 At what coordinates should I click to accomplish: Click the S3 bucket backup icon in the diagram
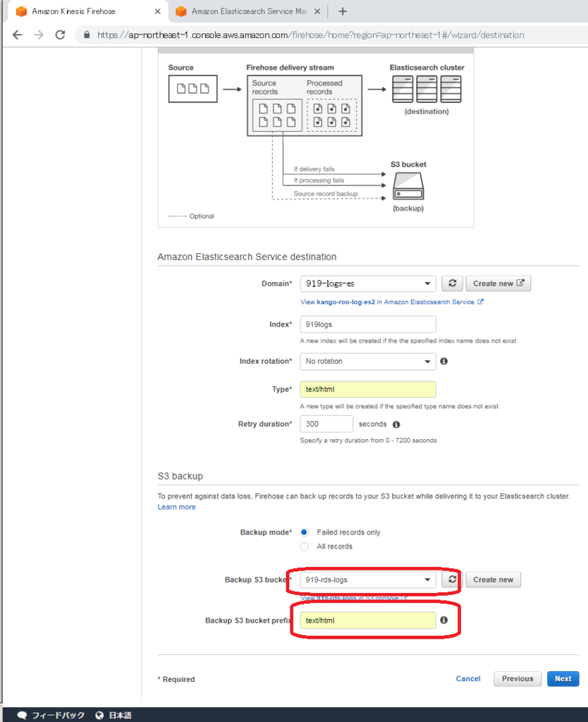(408, 186)
